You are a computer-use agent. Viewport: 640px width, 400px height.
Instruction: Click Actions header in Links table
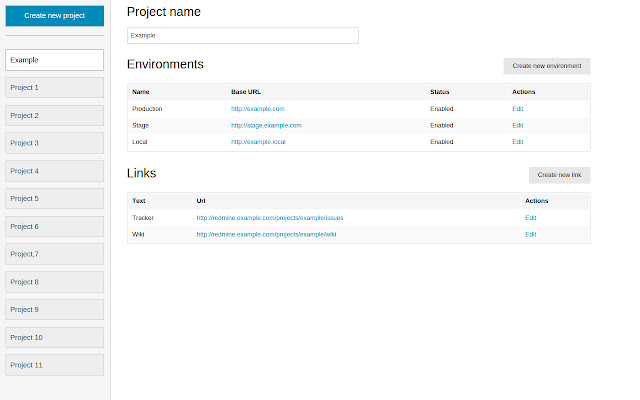pyautogui.click(x=537, y=201)
